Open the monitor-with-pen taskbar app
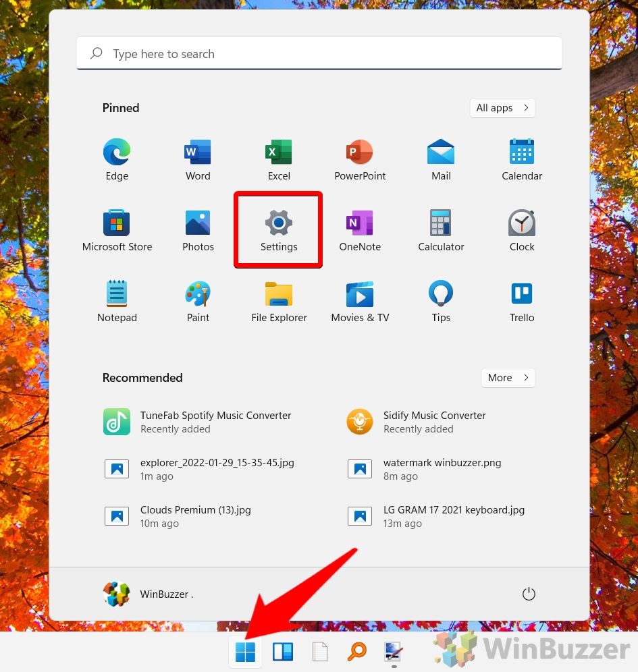Viewport: 638px width, 672px height. 393,652
